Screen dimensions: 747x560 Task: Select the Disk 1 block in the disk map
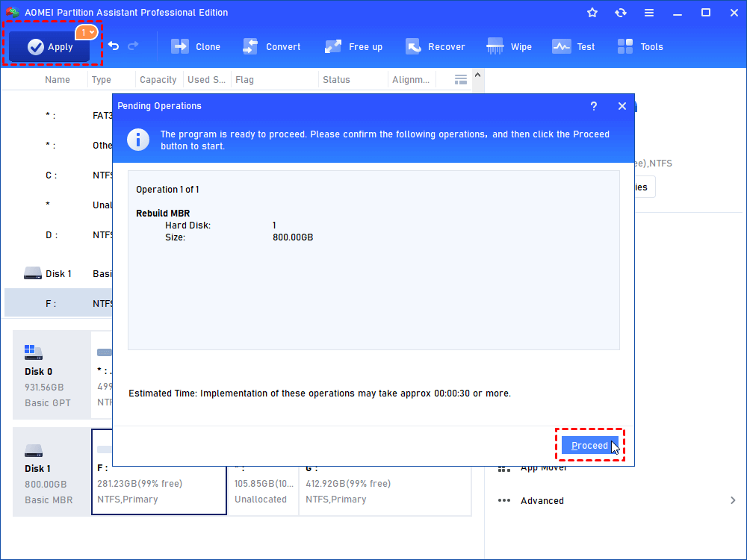point(52,472)
